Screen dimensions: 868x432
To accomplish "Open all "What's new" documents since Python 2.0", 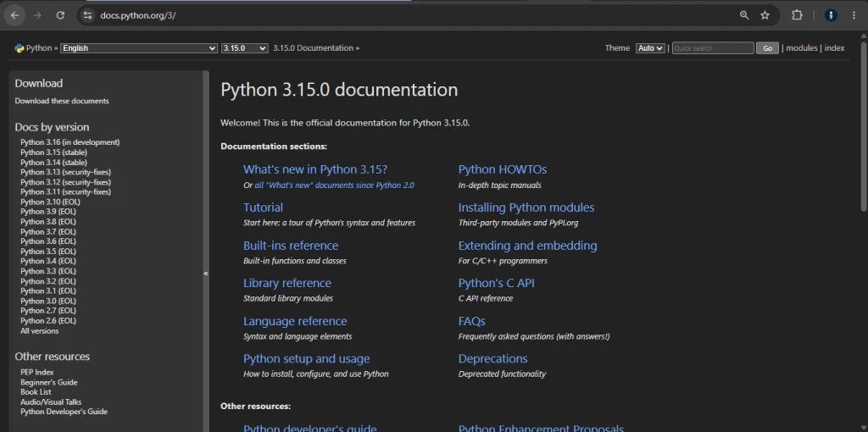I will pyautogui.click(x=334, y=186).
